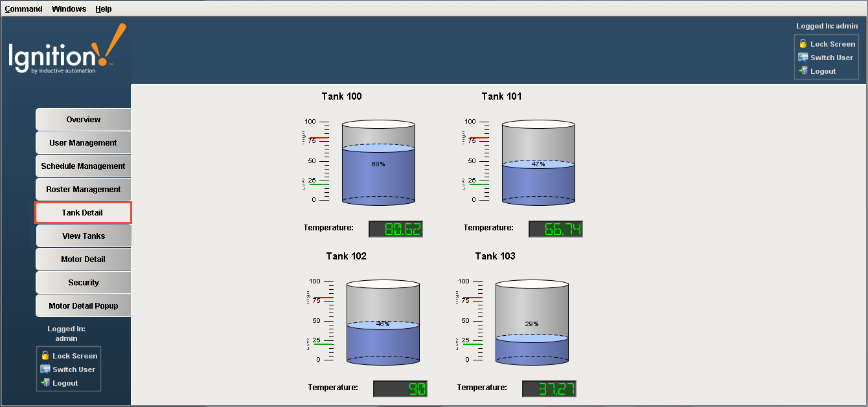Open Schedule Management

coord(83,166)
